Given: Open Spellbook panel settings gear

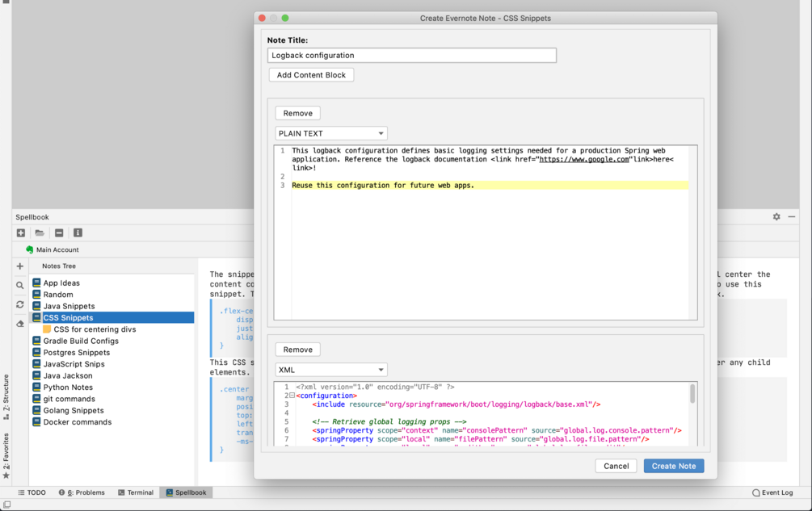Looking at the screenshot, I should 776,216.
